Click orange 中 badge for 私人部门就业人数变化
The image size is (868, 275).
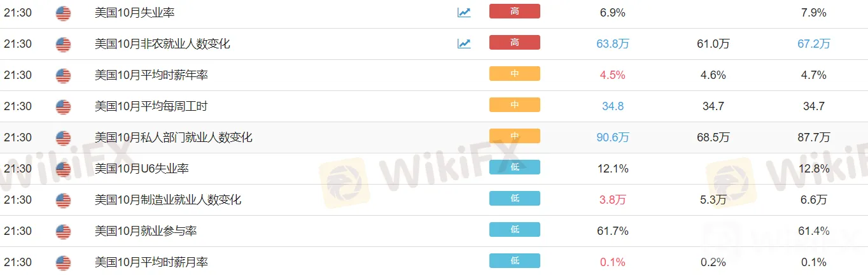click(515, 136)
